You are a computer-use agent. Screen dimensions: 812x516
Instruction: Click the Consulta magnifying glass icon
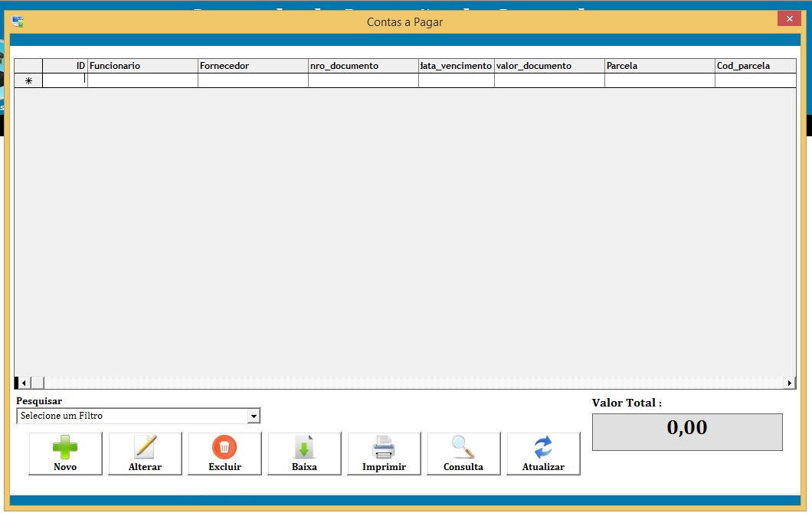(463, 447)
